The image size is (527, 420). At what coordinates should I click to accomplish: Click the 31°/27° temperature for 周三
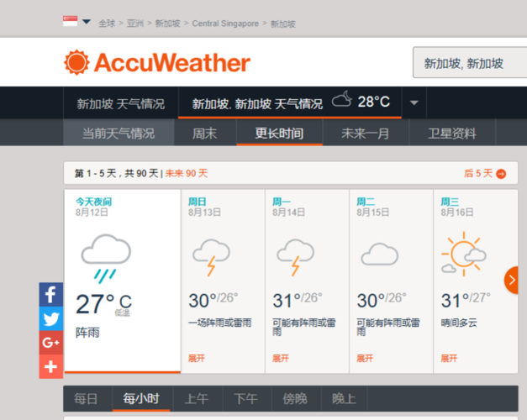point(466,300)
